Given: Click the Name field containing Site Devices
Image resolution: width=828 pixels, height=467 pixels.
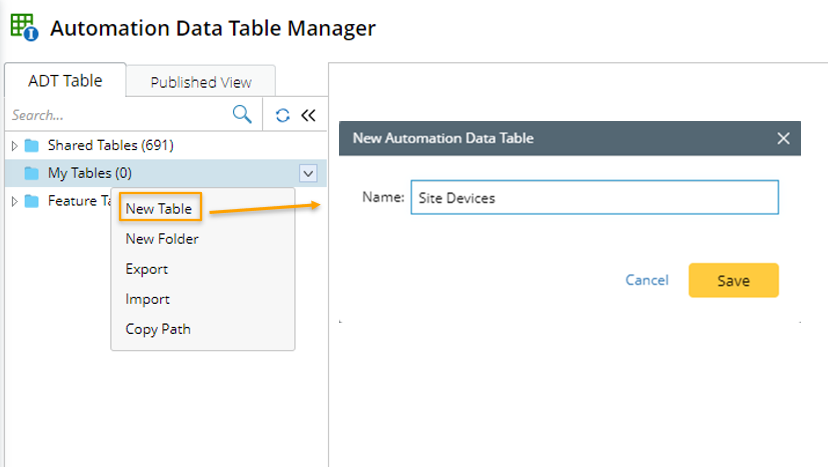Looking at the screenshot, I should [594, 198].
